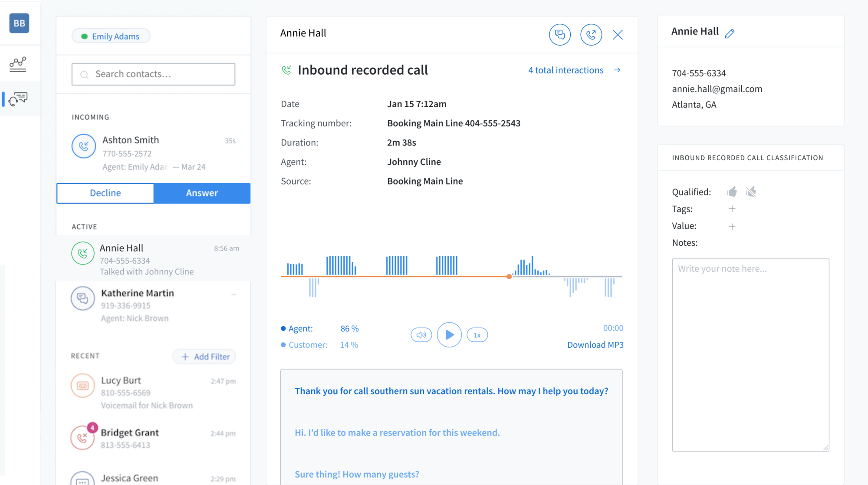Open Katherine Martin chat icon
The height and width of the screenshot is (485, 868).
coord(82,298)
